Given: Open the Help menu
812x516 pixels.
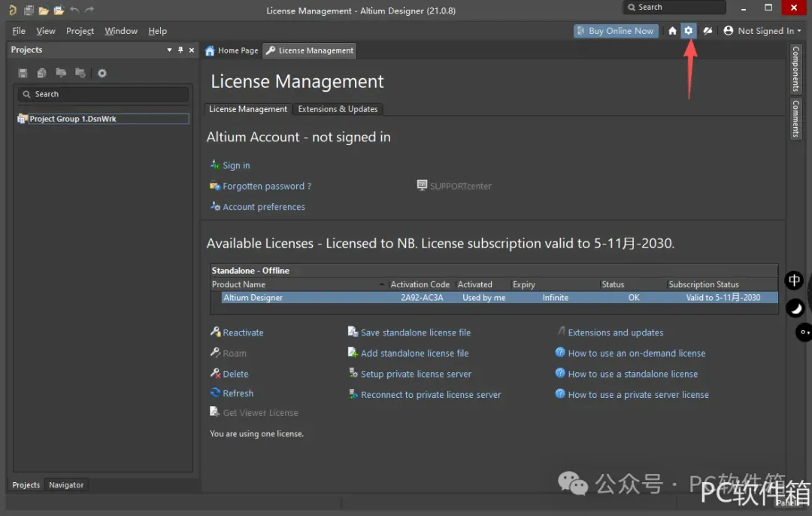Looking at the screenshot, I should pyautogui.click(x=157, y=31).
